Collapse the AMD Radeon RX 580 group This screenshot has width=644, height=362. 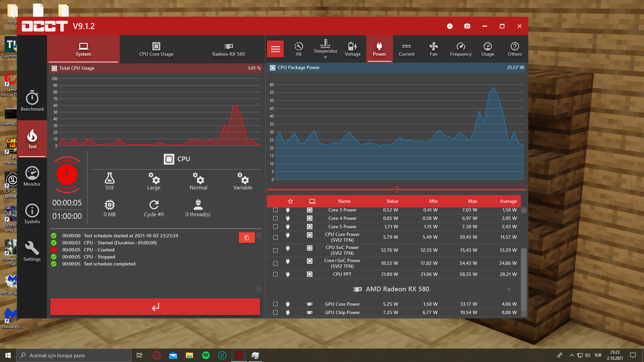[509, 289]
